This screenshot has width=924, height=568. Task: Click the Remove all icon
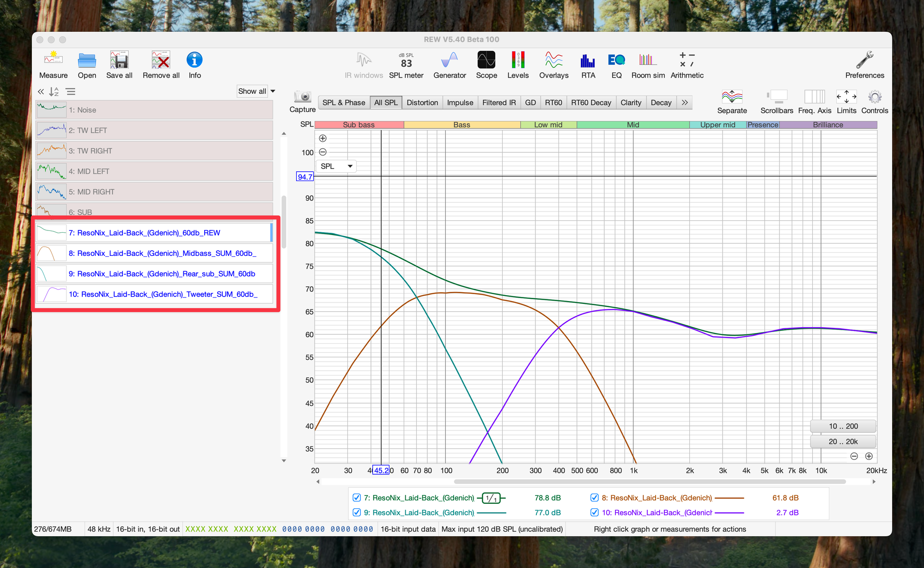click(x=161, y=65)
